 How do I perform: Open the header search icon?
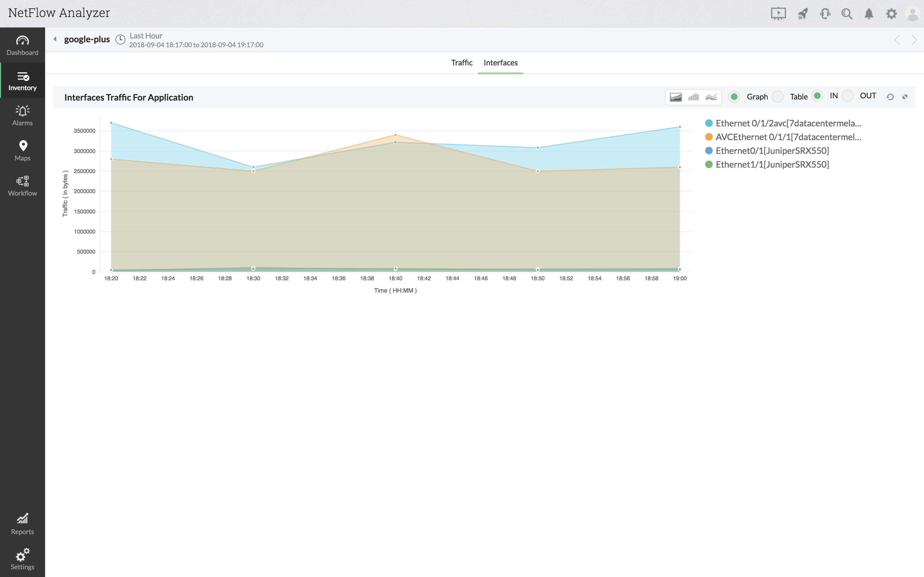pyautogui.click(x=846, y=14)
